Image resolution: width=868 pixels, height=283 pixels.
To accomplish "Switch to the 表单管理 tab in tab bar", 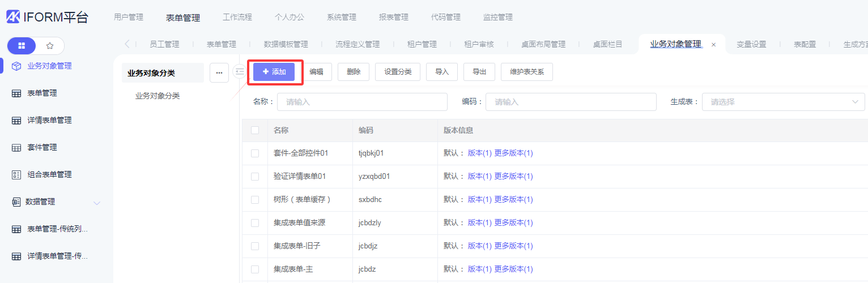I will (221, 44).
